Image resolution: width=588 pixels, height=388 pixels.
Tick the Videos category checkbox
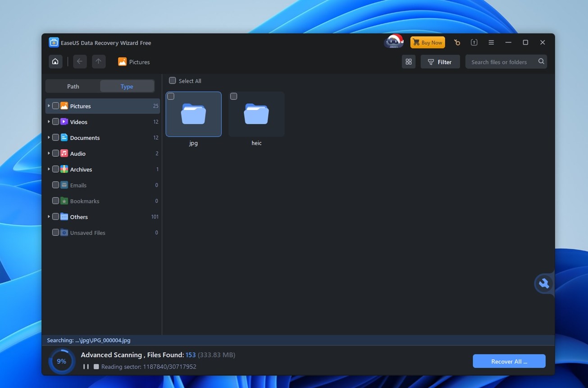(55, 122)
